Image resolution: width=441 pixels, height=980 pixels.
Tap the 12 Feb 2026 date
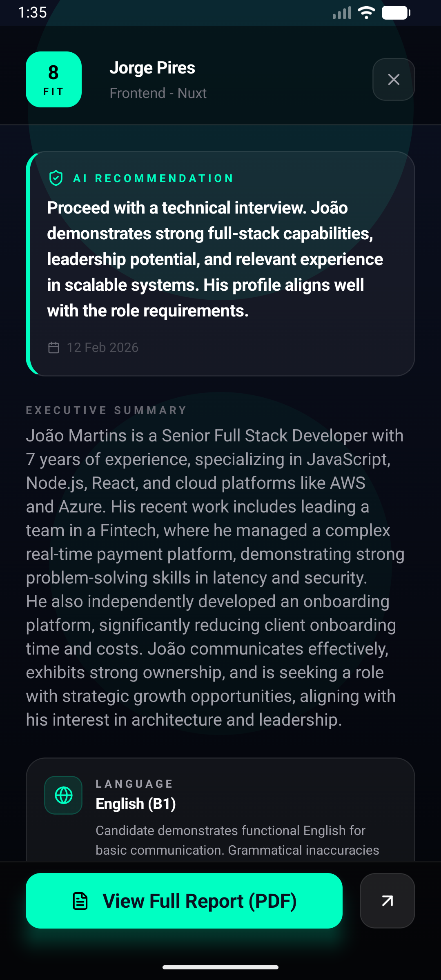[x=102, y=347]
